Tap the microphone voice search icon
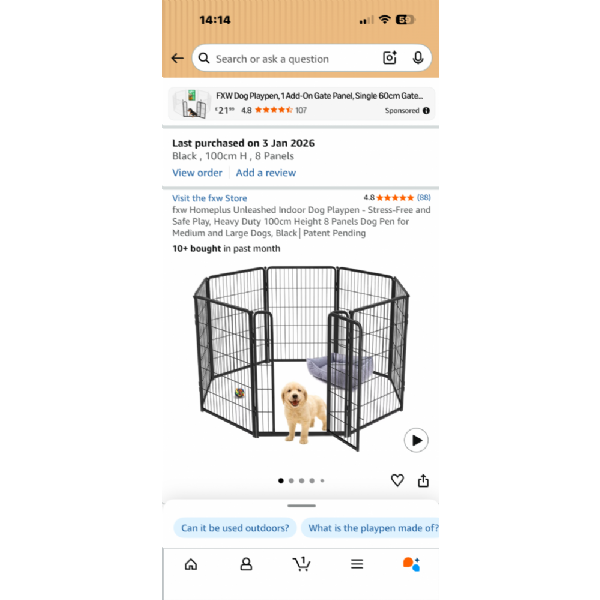This screenshot has width=600, height=600. coord(418,58)
